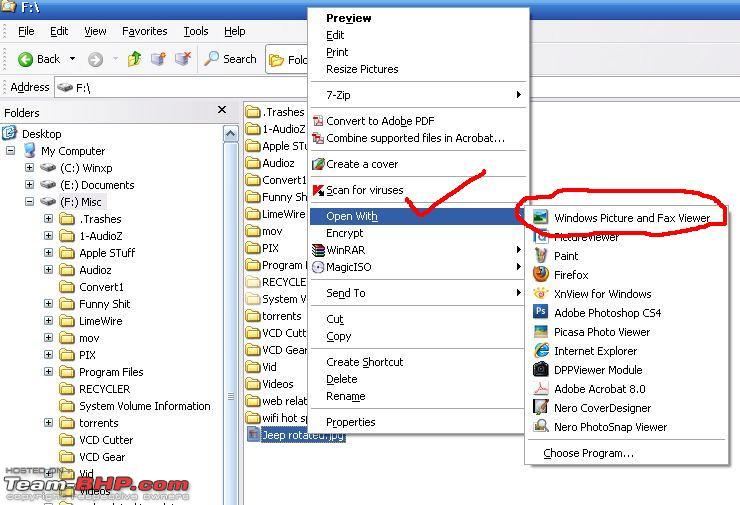This screenshot has width=740, height=505.
Task: Click Open With in context menu
Action: click(x=418, y=216)
